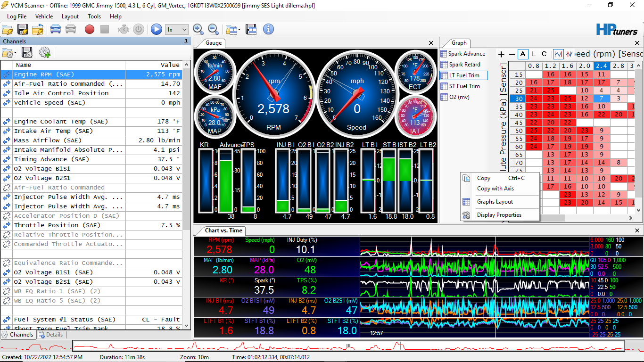Switch to the Details tab
The height and width of the screenshot is (362, 644).
point(51,335)
